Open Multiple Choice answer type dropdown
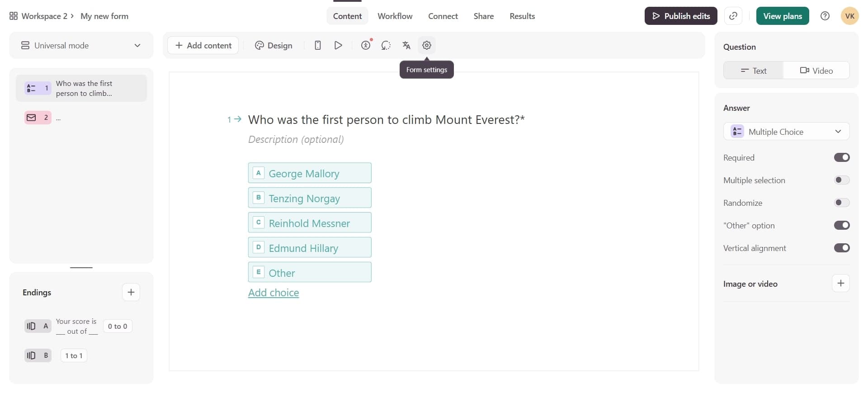 pyautogui.click(x=786, y=132)
